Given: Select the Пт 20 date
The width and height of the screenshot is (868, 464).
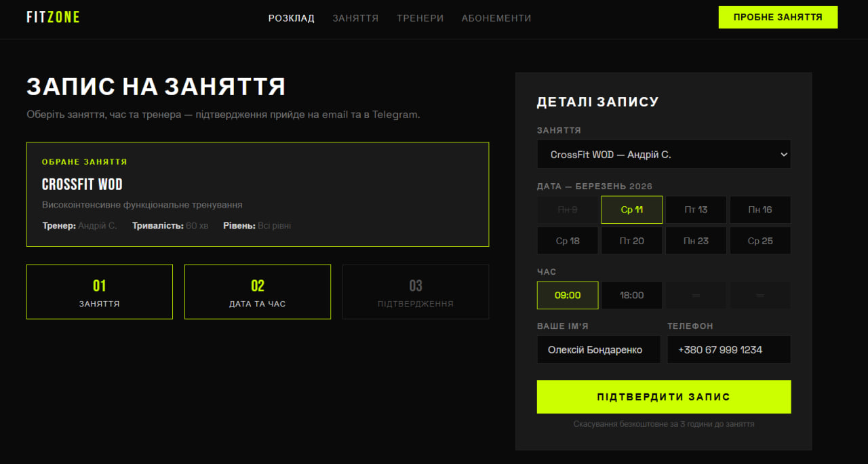Looking at the screenshot, I should pos(631,240).
